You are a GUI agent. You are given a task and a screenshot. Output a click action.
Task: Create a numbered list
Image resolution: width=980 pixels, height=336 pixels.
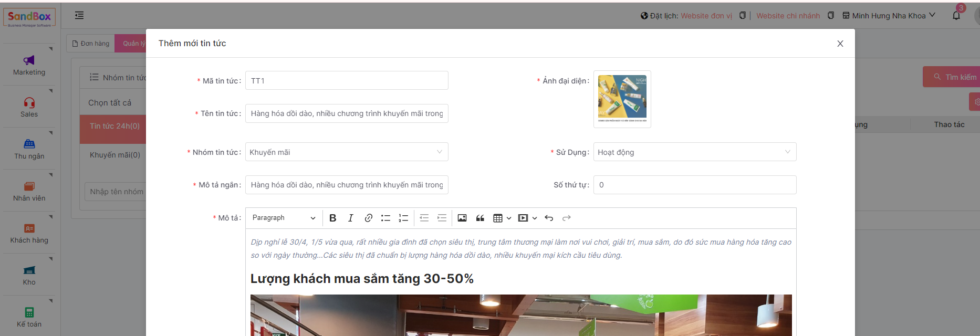point(403,218)
